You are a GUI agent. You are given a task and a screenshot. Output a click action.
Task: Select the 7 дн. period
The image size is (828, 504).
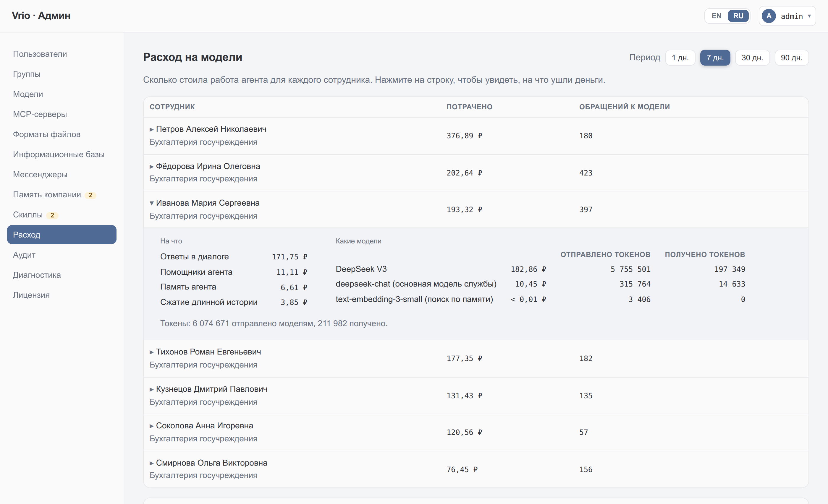(x=715, y=57)
